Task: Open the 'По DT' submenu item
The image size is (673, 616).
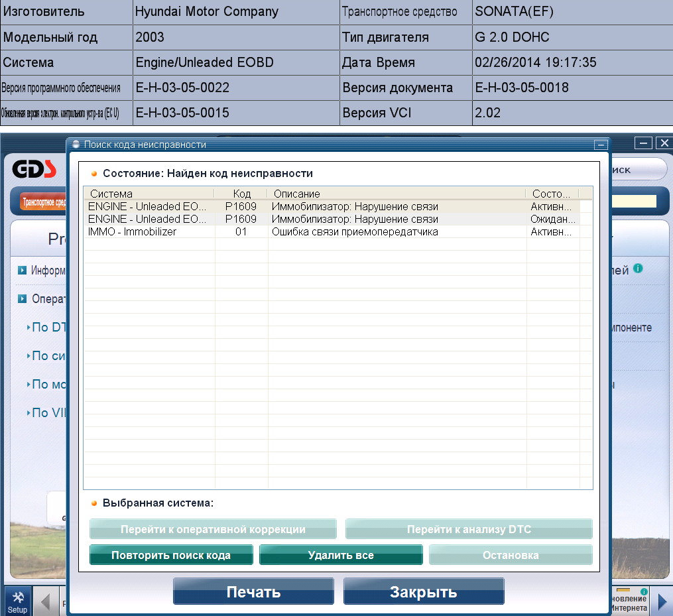Action: (x=46, y=327)
